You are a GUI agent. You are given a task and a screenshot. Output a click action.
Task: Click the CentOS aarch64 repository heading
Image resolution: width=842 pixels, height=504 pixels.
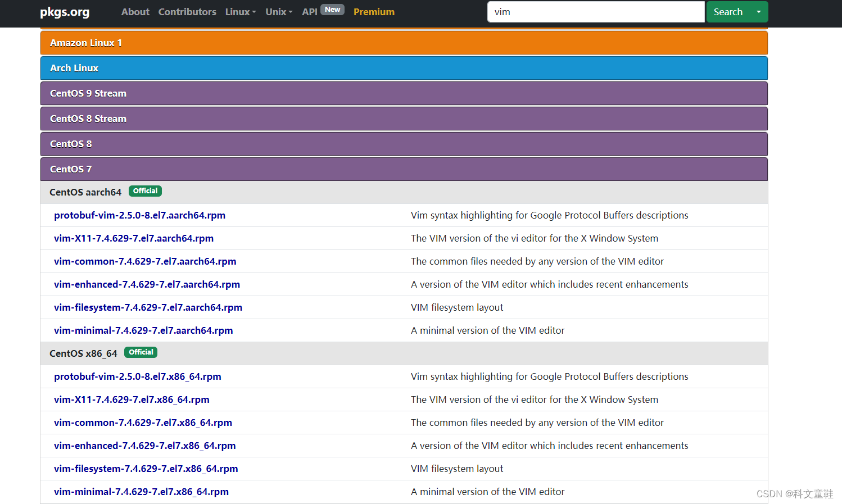coord(85,192)
